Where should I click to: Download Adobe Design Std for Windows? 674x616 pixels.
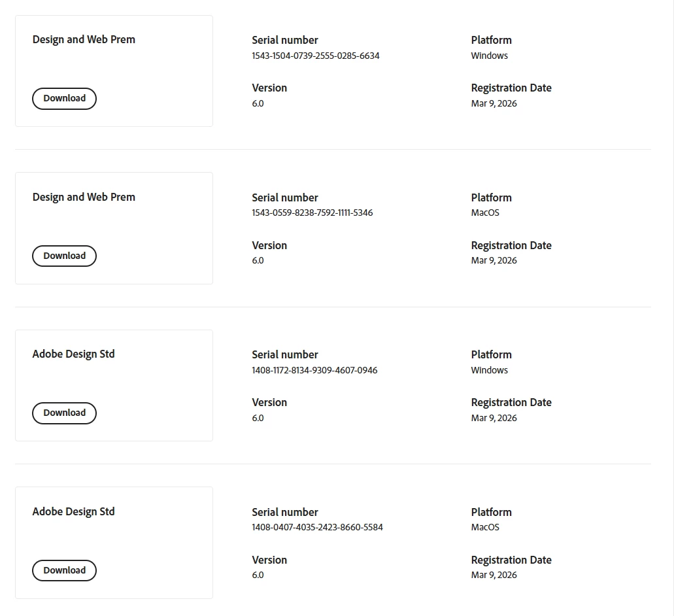[x=65, y=413]
